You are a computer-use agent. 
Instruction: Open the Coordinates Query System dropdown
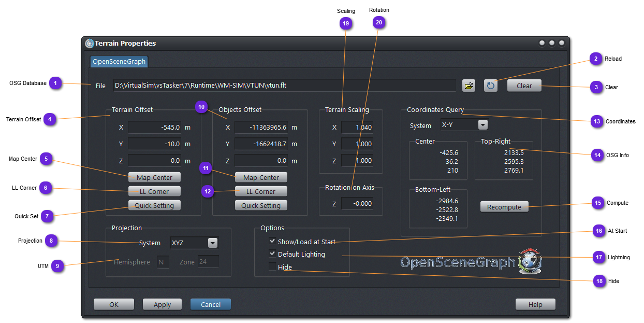[482, 125]
